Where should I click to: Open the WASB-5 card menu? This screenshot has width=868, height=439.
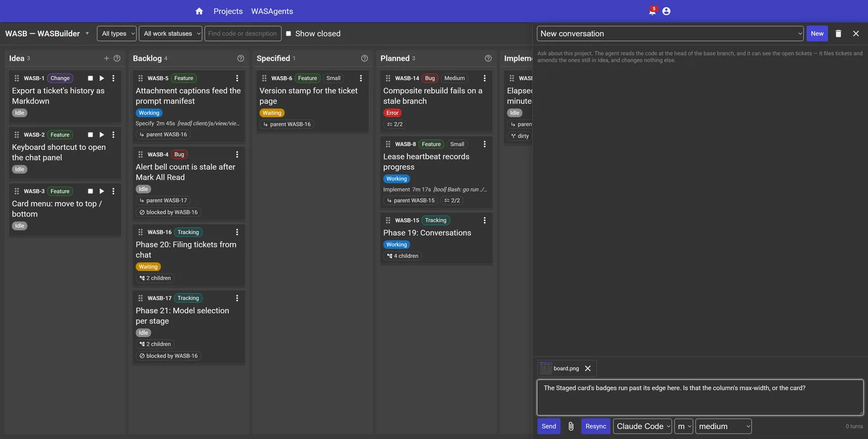[x=237, y=78]
